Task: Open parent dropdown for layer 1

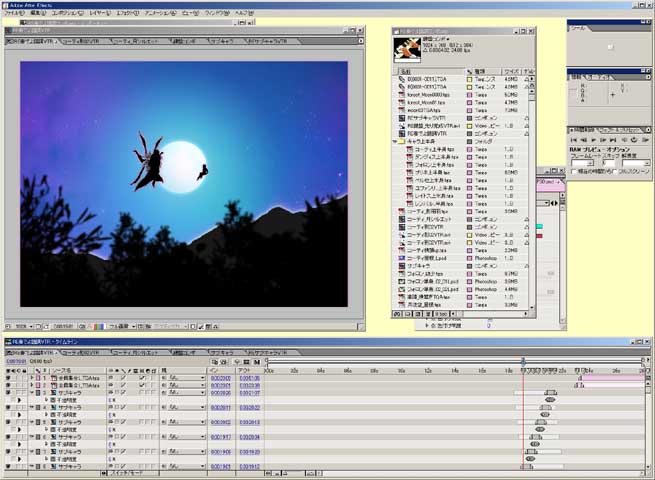Action: pyautogui.click(x=185, y=378)
